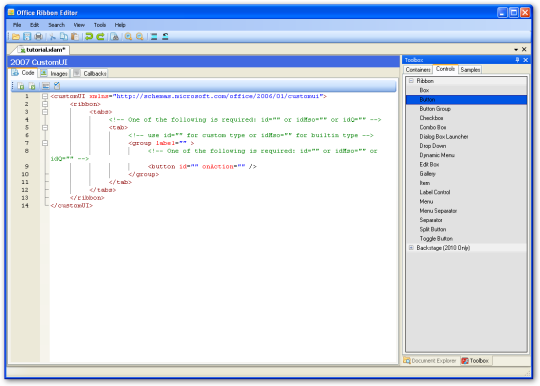Select Box in the Toolbox list

click(x=466, y=90)
